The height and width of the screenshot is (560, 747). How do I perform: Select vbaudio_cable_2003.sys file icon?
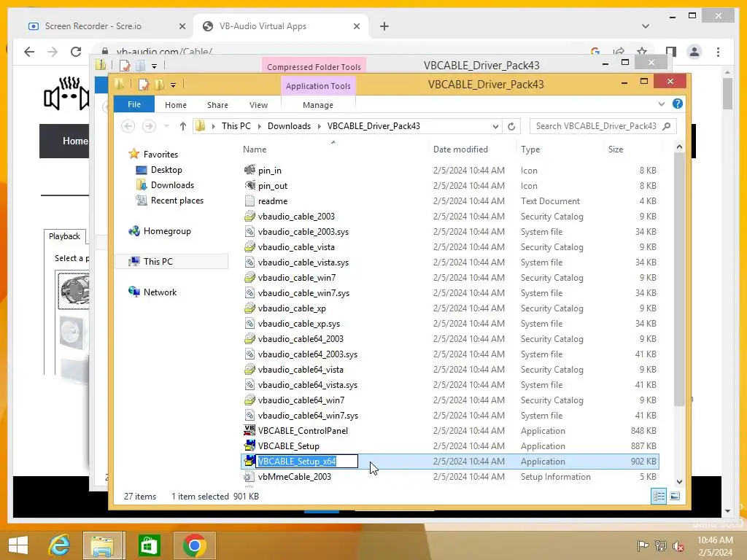249,231
